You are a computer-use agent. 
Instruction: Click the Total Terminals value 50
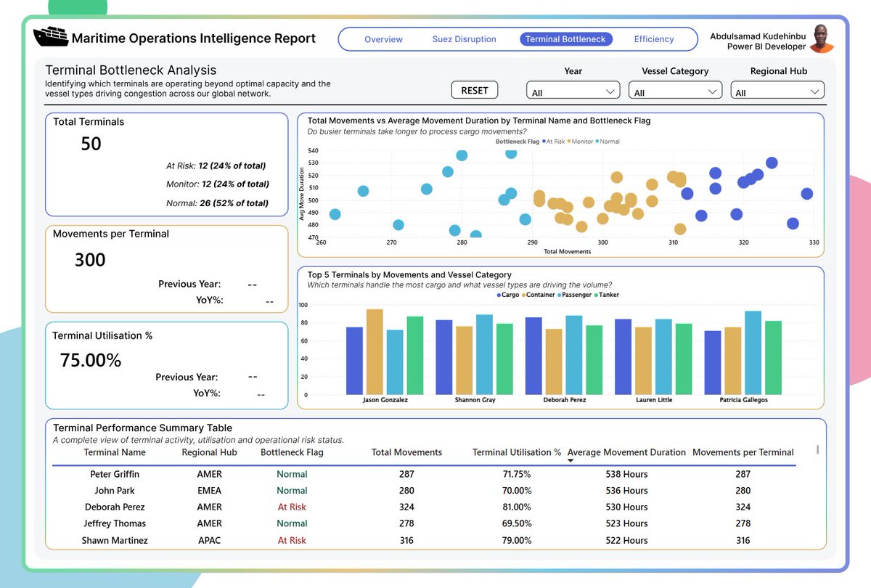tap(91, 144)
